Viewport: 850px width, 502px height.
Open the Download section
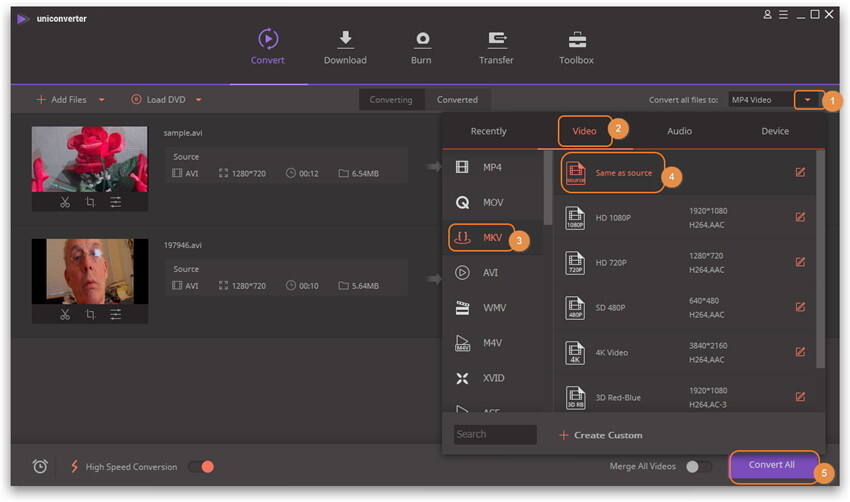(x=345, y=47)
